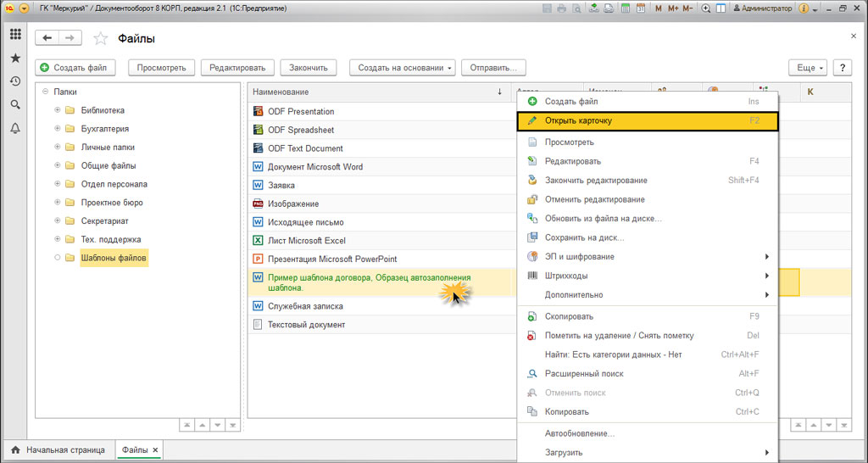Expand the Бухгалтерия folder node
The image size is (868, 463).
point(58,129)
